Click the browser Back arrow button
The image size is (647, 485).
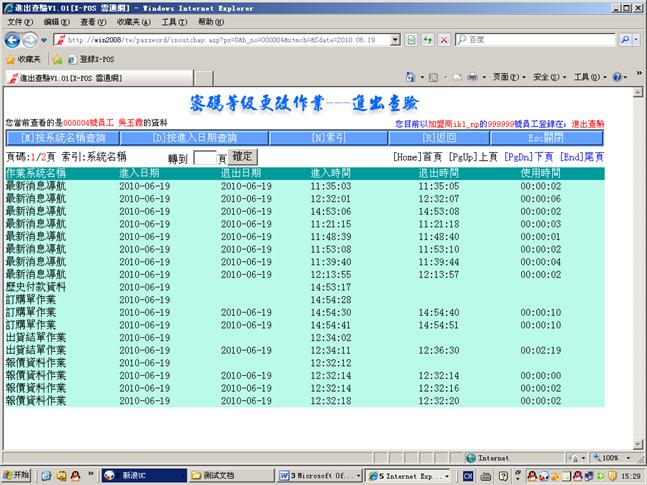(12, 40)
